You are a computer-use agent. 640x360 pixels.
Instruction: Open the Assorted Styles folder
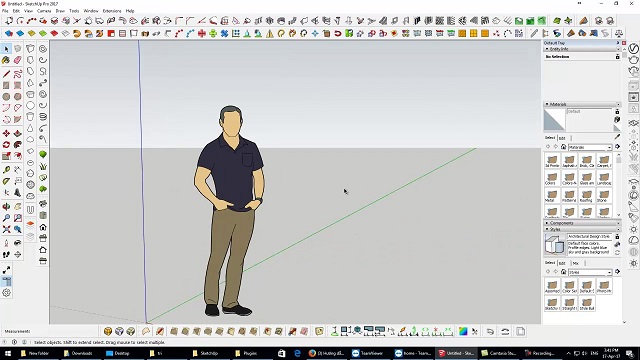(552, 286)
